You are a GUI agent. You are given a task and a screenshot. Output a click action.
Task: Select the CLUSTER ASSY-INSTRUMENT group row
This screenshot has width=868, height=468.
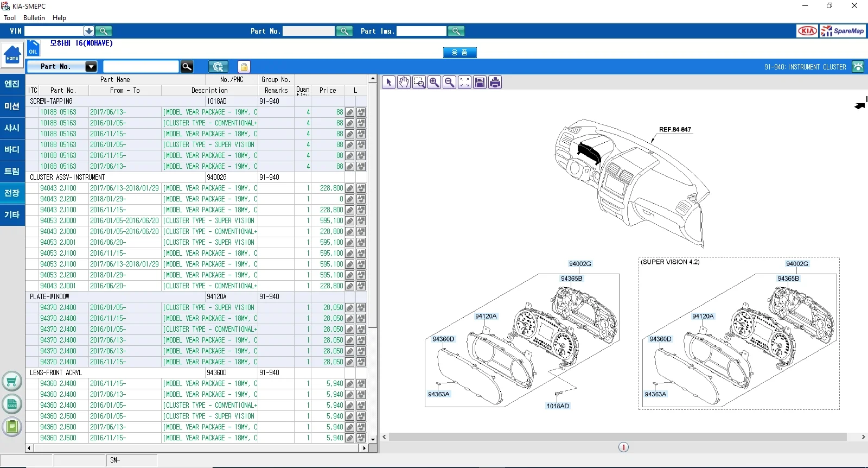point(196,177)
